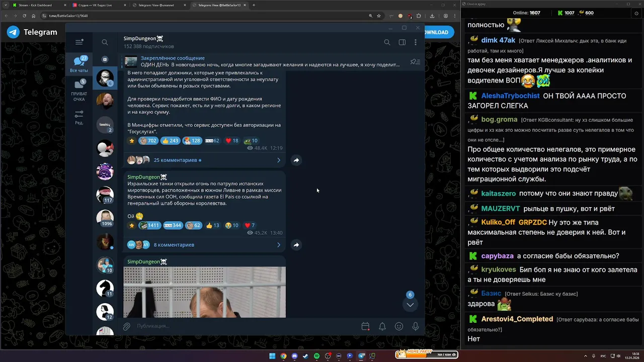644x362 pixels.
Task: Open a new browser tab
Action: pyautogui.click(x=254, y=5)
